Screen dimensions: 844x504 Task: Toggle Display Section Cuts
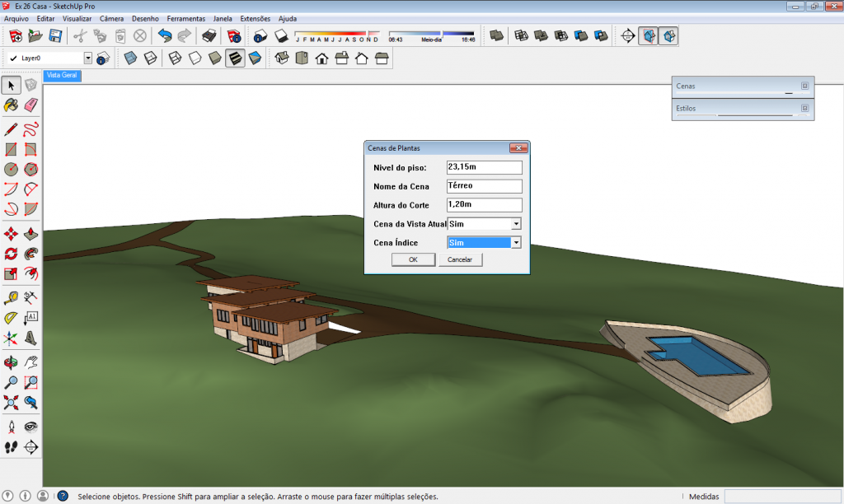pyautogui.click(x=668, y=36)
